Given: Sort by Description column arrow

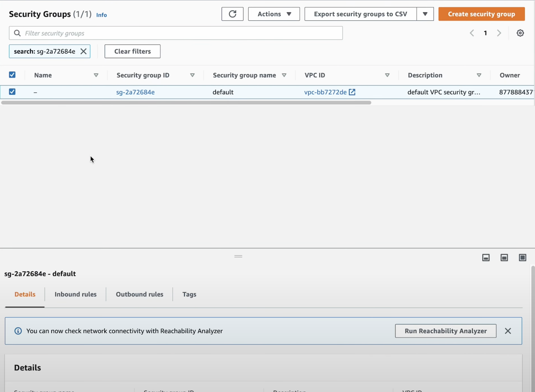Looking at the screenshot, I should (x=479, y=75).
